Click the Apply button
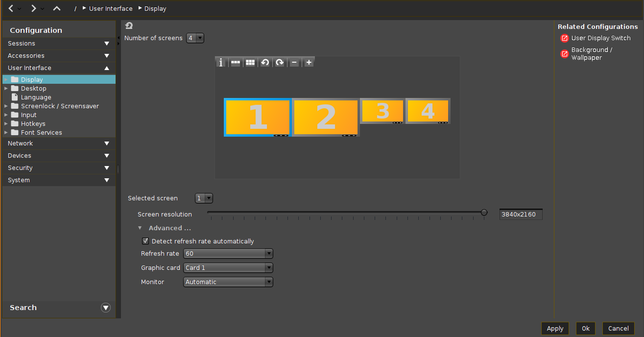 coord(555,329)
